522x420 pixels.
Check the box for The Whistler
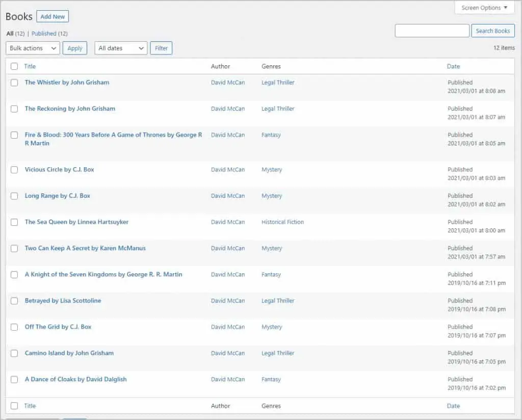pyautogui.click(x=14, y=83)
